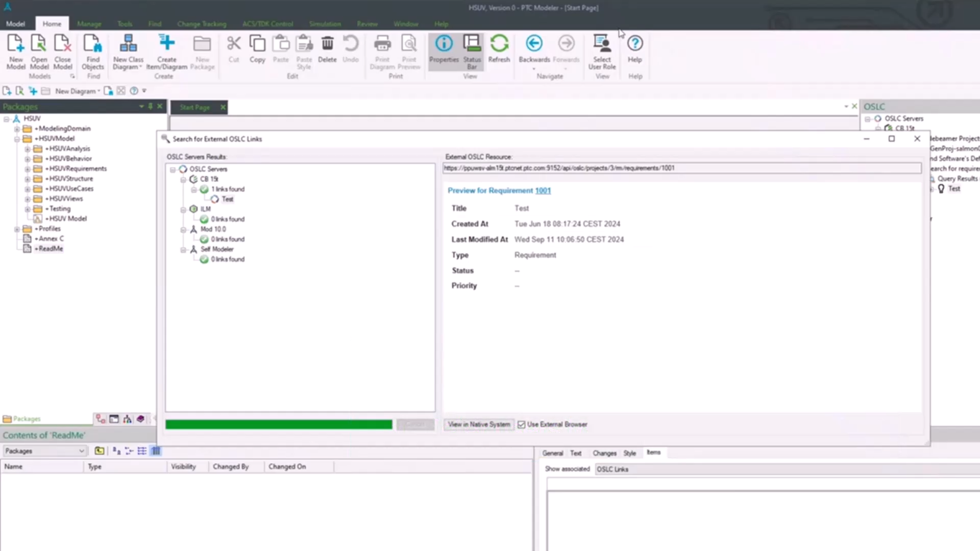980x551 pixels.
Task: Click the greyed Cancel button
Action: [415, 424]
